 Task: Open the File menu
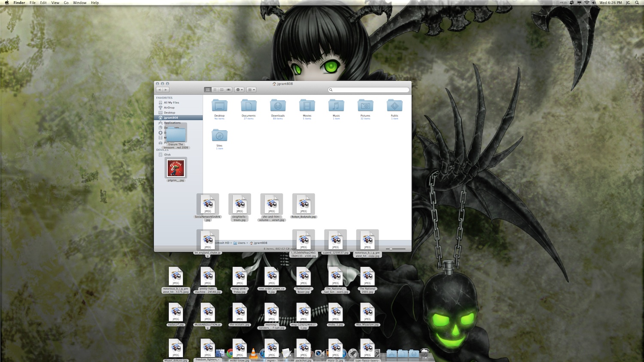pos(32,3)
